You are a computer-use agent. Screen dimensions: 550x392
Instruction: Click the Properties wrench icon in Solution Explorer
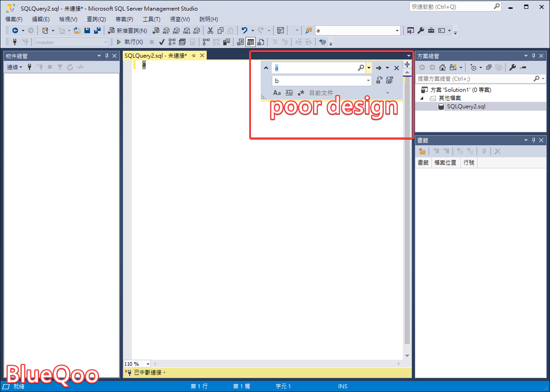click(x=512, y=67)
